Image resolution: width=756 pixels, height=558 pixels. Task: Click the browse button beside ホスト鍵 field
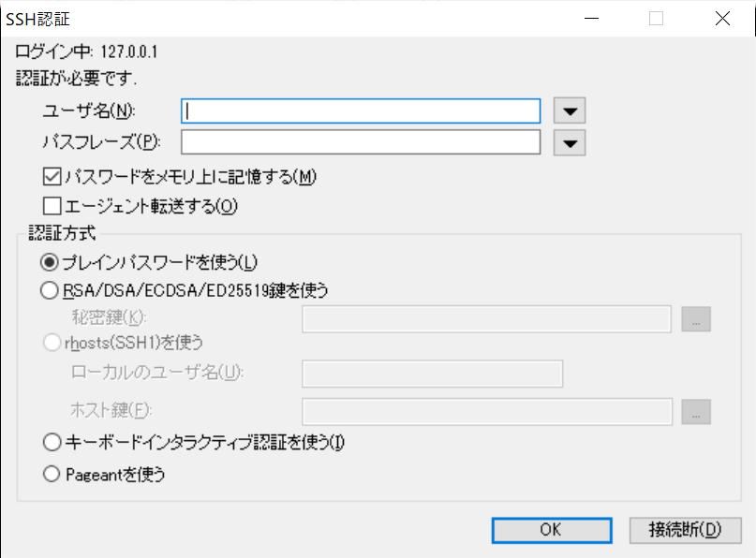coord(696,412)
